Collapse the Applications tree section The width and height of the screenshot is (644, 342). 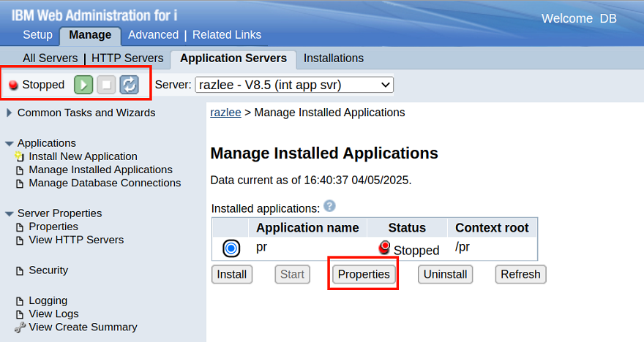(x=10, y=143)
